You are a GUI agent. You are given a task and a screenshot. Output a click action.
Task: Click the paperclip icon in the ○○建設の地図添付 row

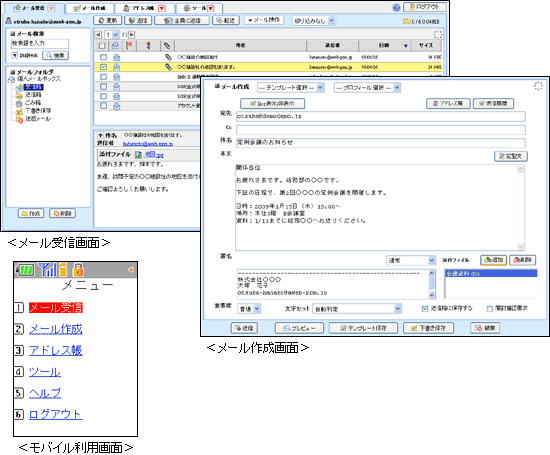[168, 57]
